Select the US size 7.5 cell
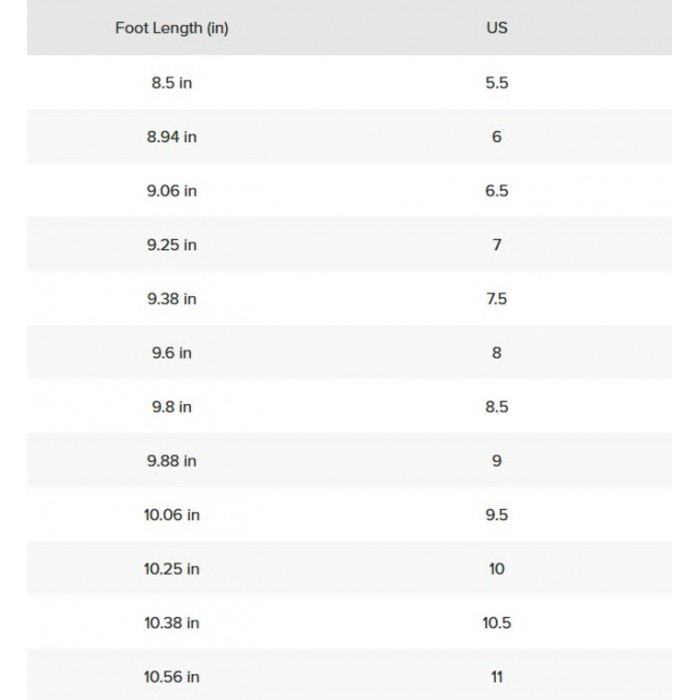Image resolution: width=700 pixels, height=700 pixels. (x=496, y=299)
